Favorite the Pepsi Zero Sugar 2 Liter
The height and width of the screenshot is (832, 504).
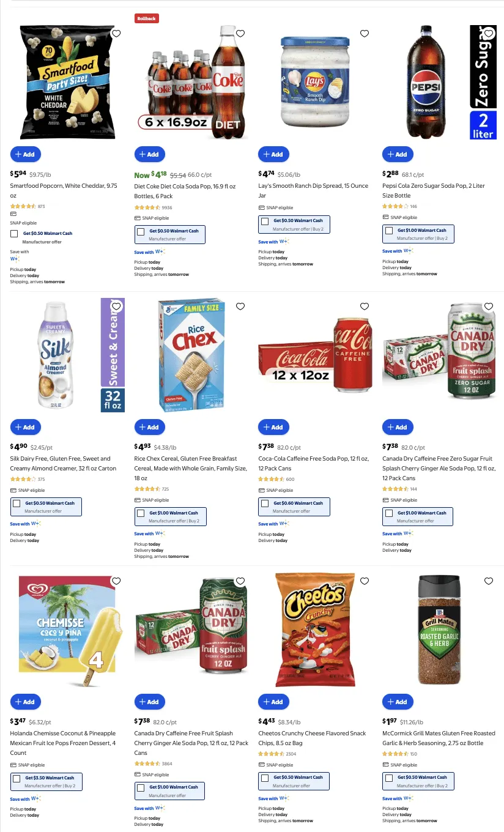(488, 34)
